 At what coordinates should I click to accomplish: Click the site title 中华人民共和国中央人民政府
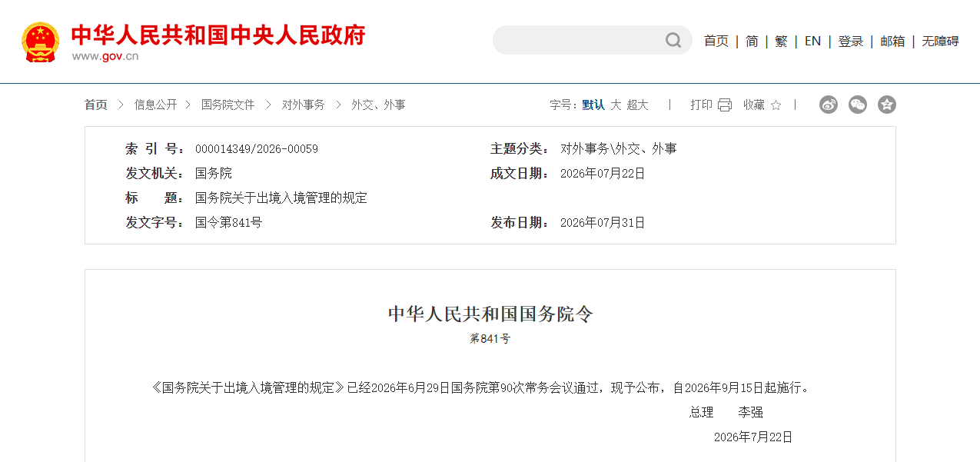point(218,35)
